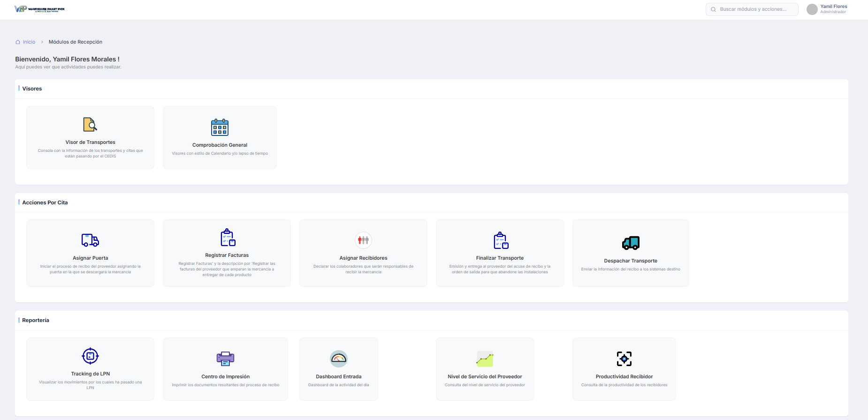Open Asignar Recibidores module title
The image size is (868, 420).
click(363, 258)
